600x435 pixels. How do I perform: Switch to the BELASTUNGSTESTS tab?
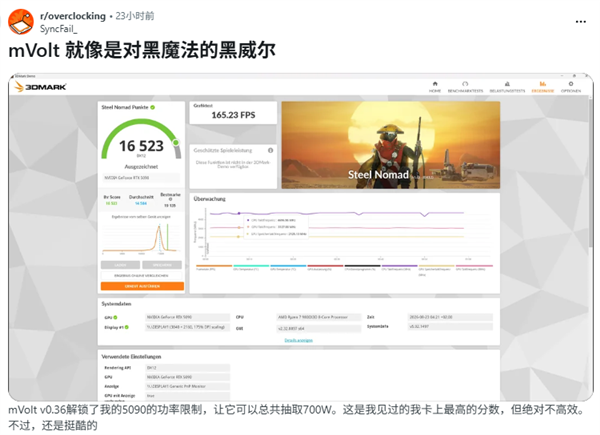(507, 87)
